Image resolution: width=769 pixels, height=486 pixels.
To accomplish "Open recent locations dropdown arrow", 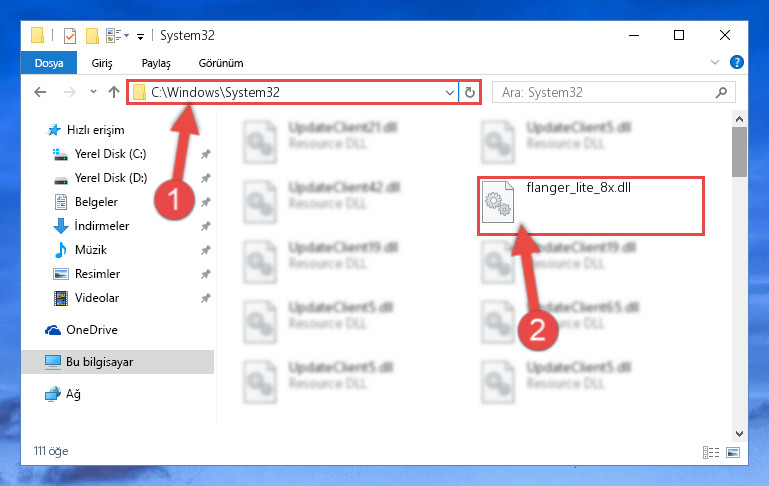I will click(x=93, y=92).
